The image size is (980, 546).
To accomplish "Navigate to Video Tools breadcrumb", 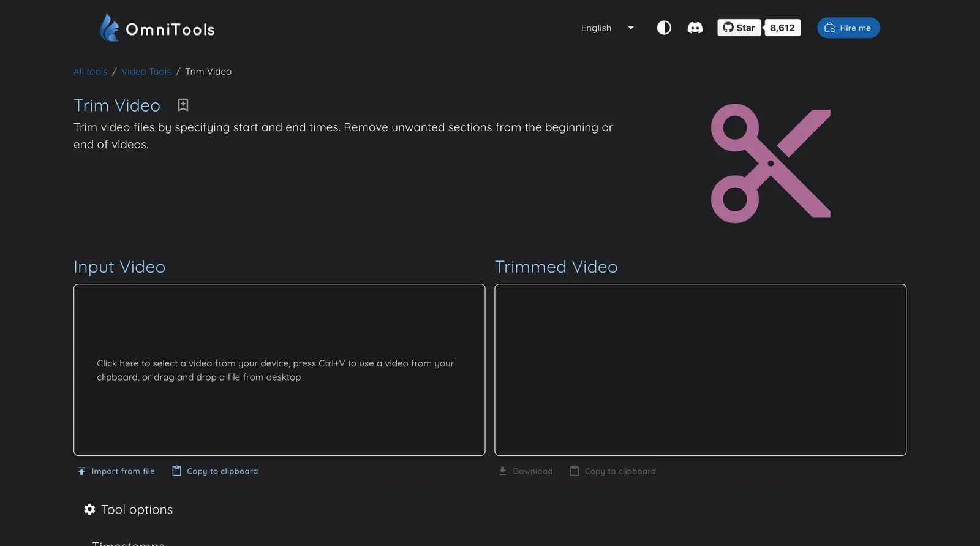I will (146, 72).
